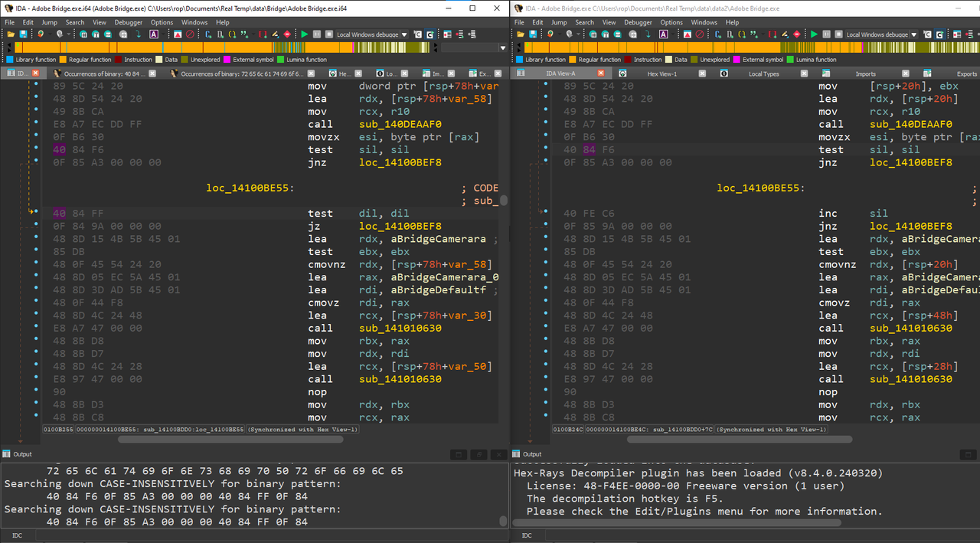Click loc_14100BEF8 jnz target in left disassembly
The height and width of the screenshot is (543, 980).
click(400, 162)
